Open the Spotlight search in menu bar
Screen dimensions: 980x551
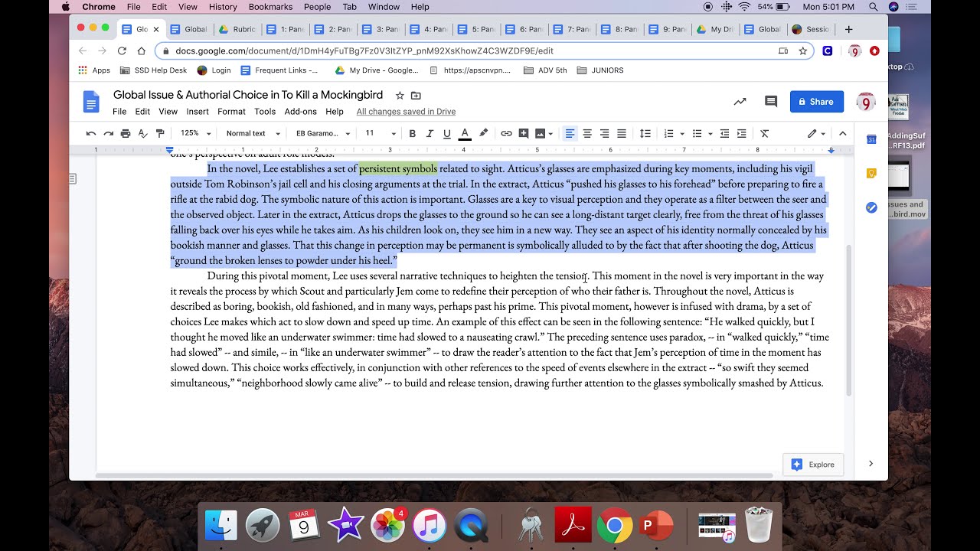point(874,7)
